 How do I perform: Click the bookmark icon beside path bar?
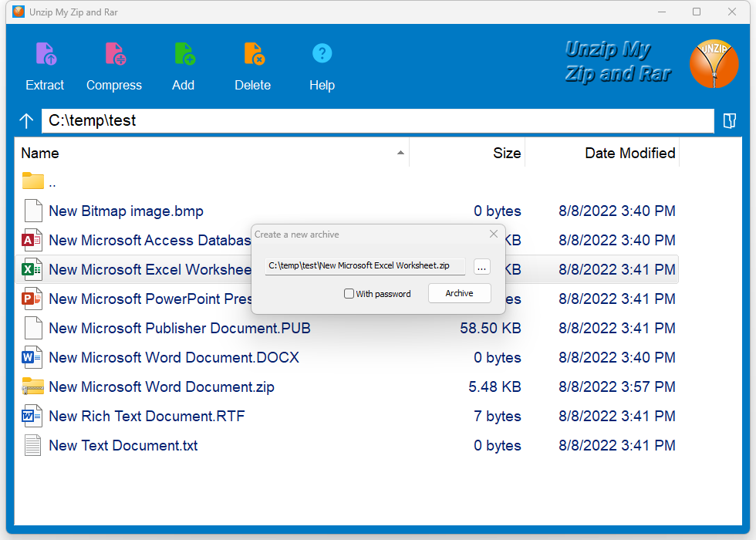click(730, 120)
